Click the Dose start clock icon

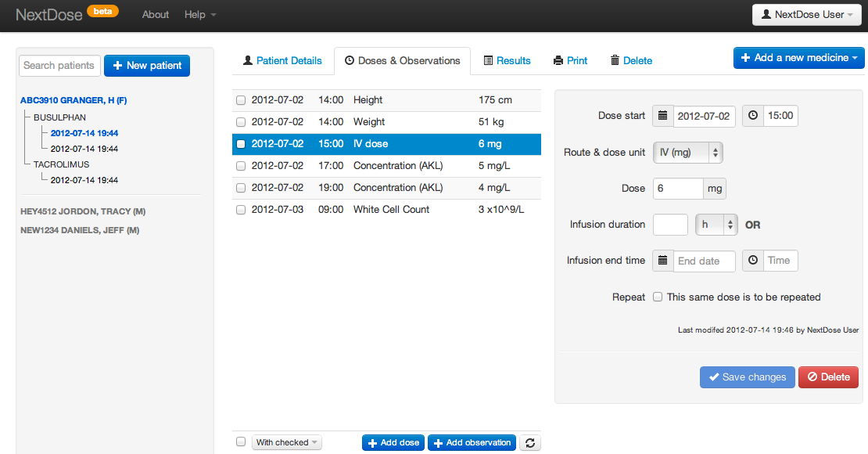(753, 116)
